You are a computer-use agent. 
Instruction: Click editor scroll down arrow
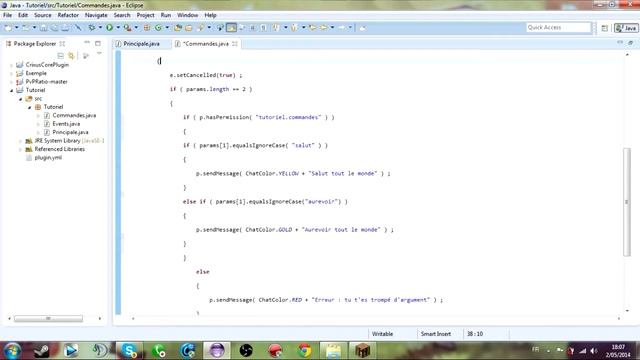[627, 311]
